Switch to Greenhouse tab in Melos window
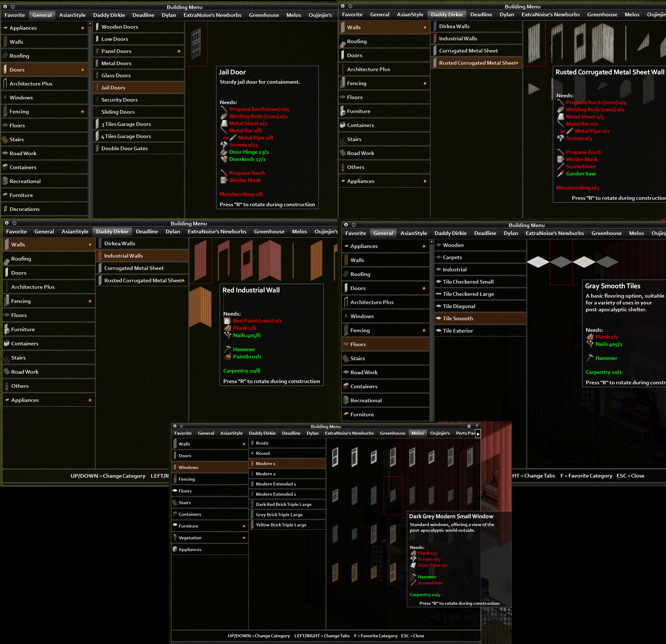Screen dimensions: 666x644 pyautogui.click(x=392, y=433)
